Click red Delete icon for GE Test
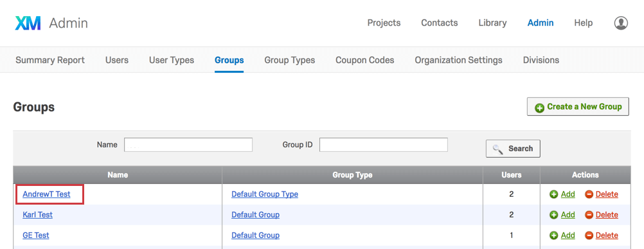This screenshot has height=249, width=644. click(x=589, y=235)
